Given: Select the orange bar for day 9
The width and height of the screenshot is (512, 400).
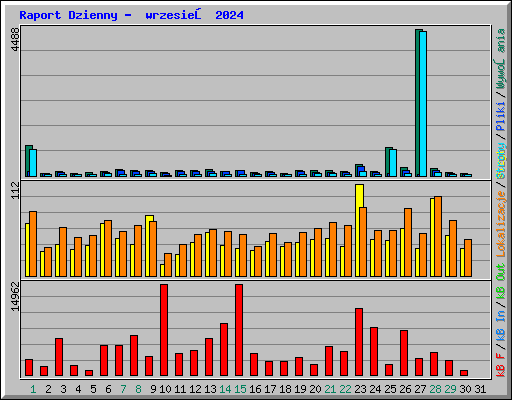Looking at the screenshot, I should click(153, 249).
